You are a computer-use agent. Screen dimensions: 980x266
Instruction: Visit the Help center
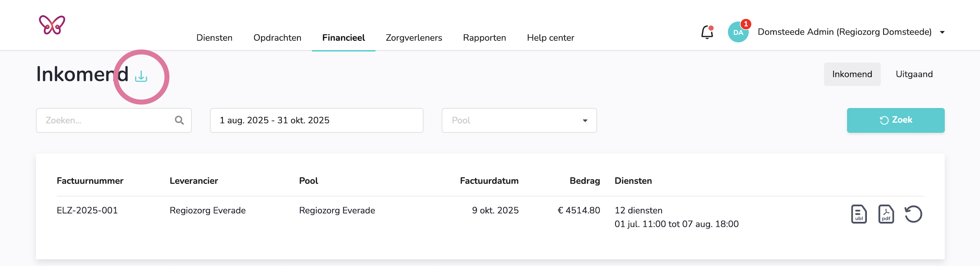(550, 38)
